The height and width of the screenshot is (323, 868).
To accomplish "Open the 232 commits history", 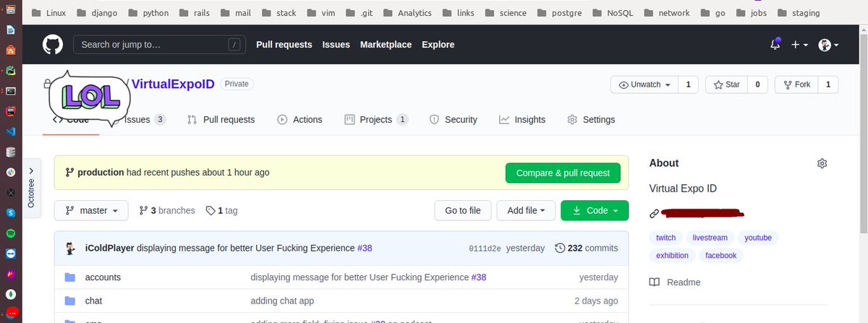I will (587, 248).
